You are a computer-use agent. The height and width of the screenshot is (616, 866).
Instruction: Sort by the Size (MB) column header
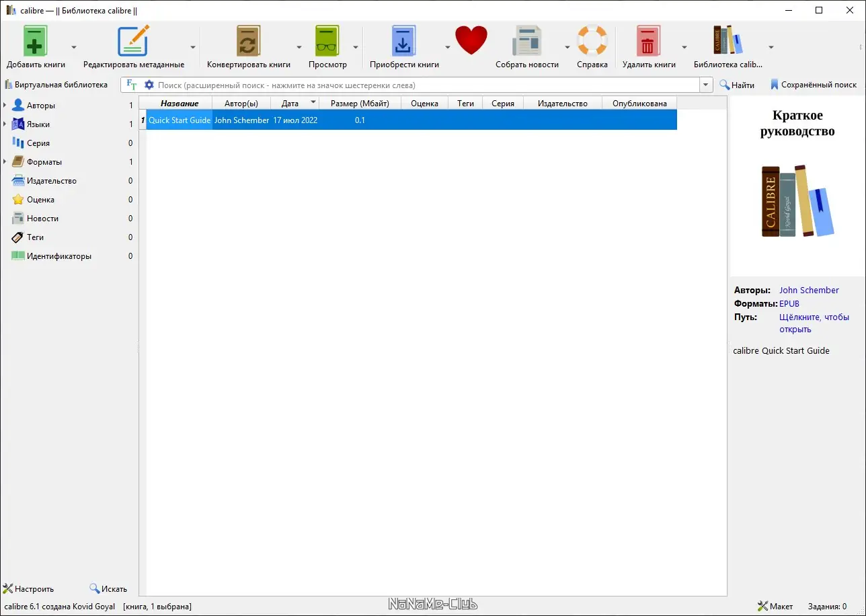(360, 103)
